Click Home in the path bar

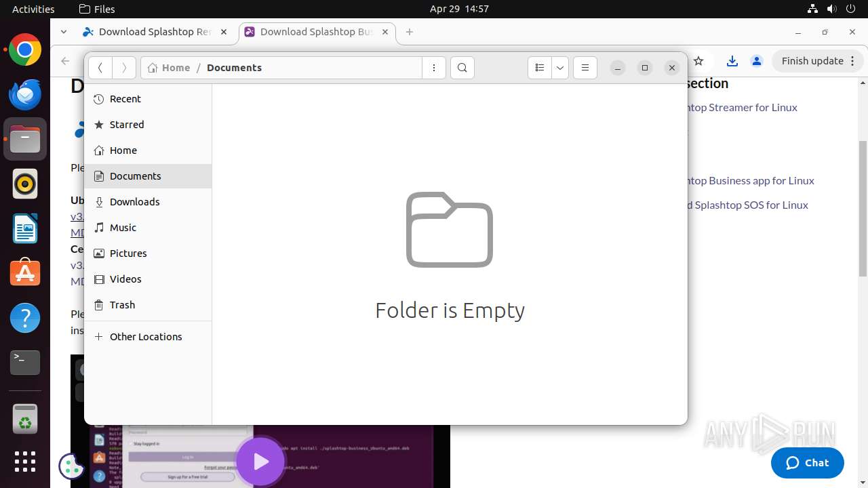(169, 68)
